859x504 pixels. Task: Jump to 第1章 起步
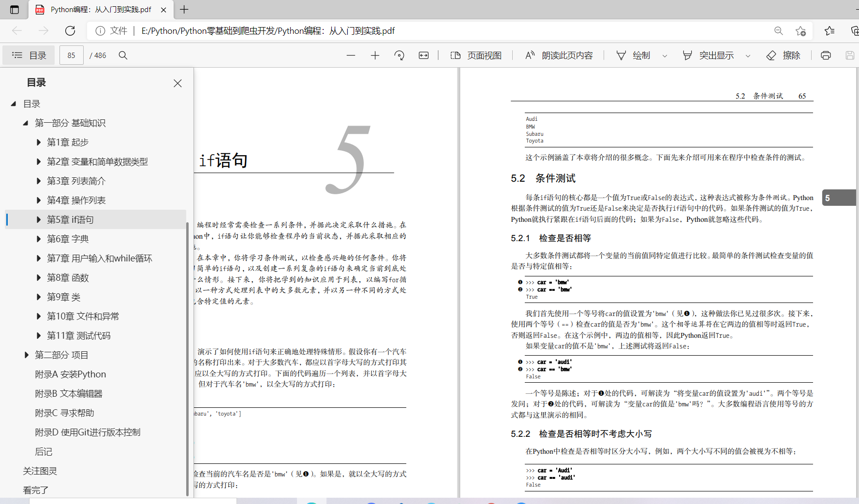(x=68, y=142)
